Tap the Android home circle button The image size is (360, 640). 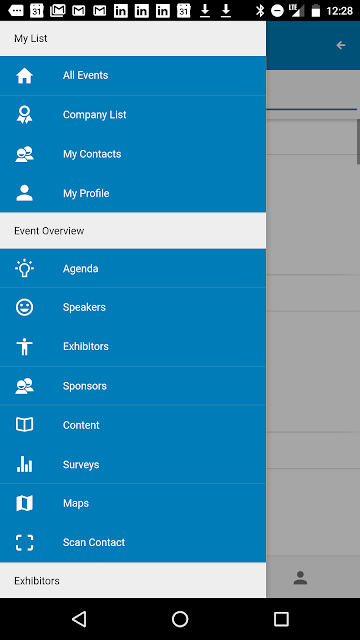pyautogui.click(x=180, y=619)
